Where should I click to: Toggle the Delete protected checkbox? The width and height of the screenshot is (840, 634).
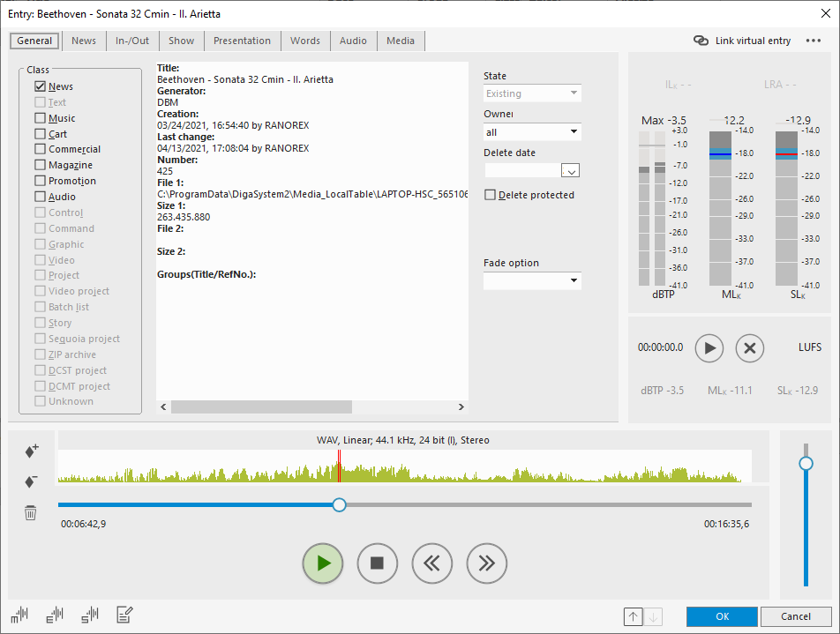pyautogui.click(x=491, y=195)
